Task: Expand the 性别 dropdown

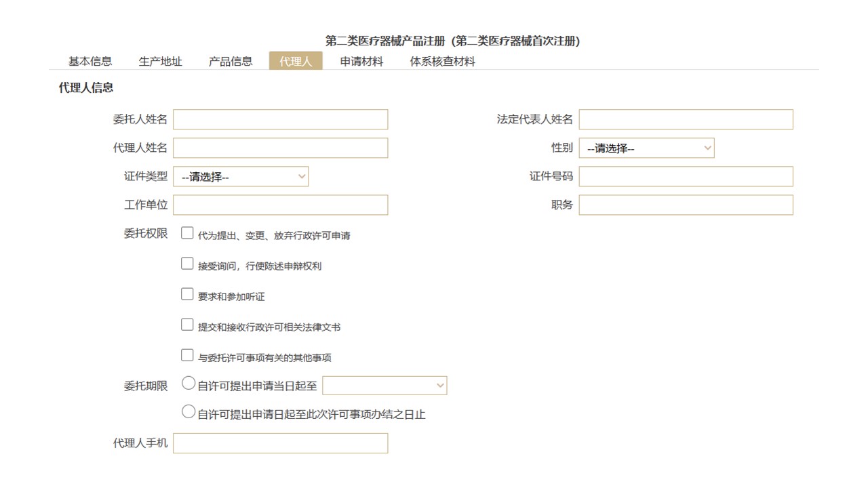Action: pyautogui.click(x=646, y=148)
